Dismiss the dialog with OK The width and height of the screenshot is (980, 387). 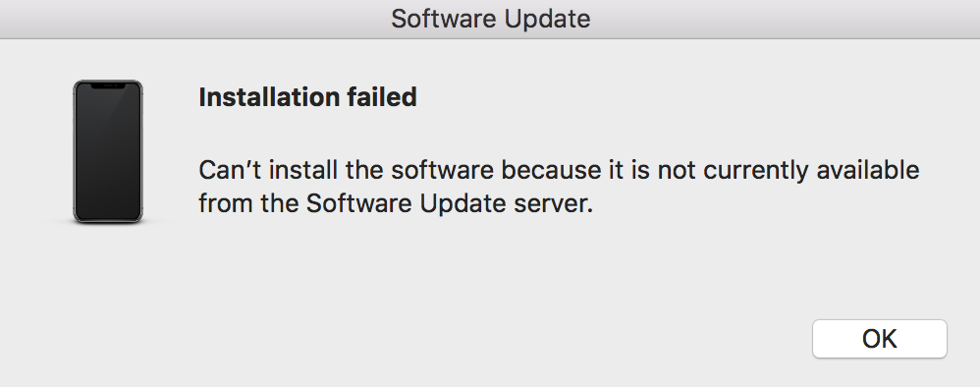point(880,339)
